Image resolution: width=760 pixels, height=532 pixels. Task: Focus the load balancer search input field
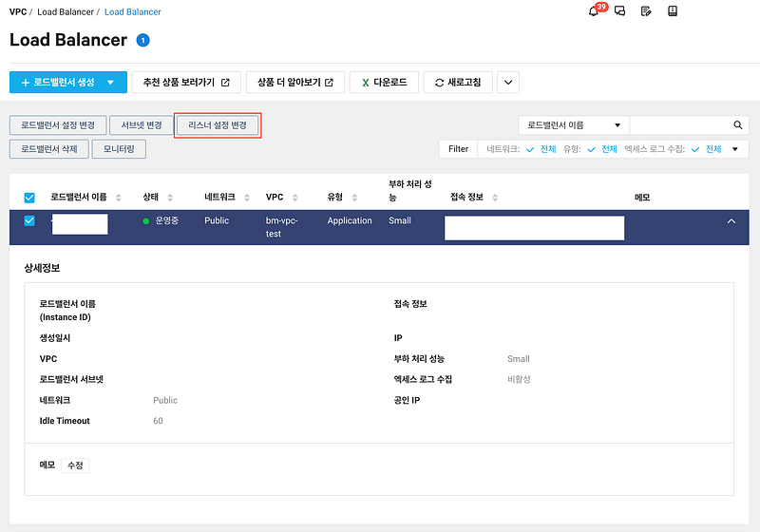[680, 125]
